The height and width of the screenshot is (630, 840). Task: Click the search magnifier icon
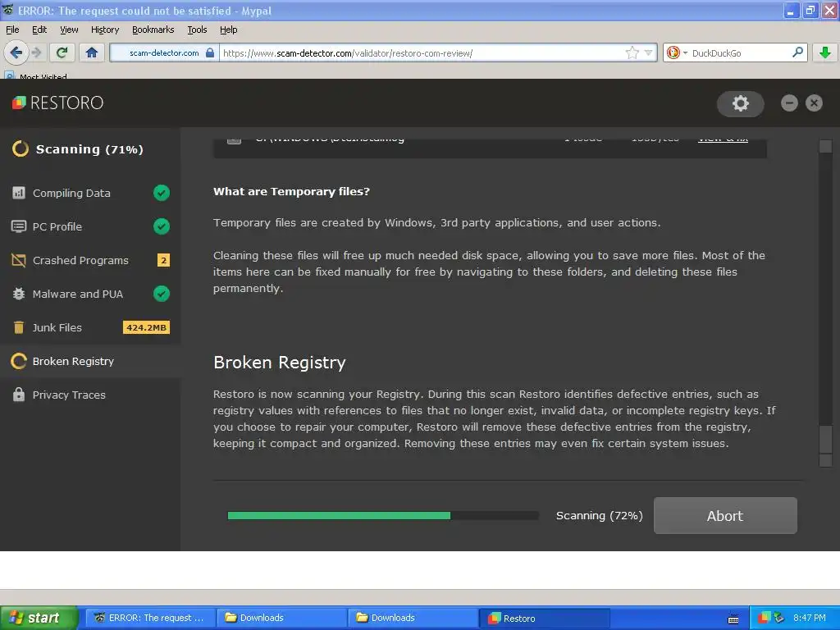pos(797,52)
